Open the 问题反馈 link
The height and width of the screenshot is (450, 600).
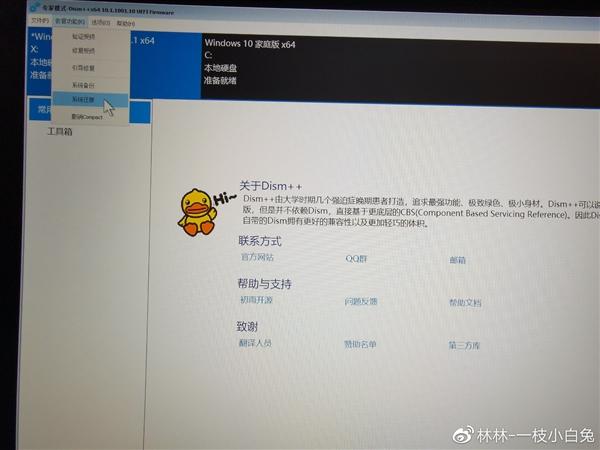361,301
